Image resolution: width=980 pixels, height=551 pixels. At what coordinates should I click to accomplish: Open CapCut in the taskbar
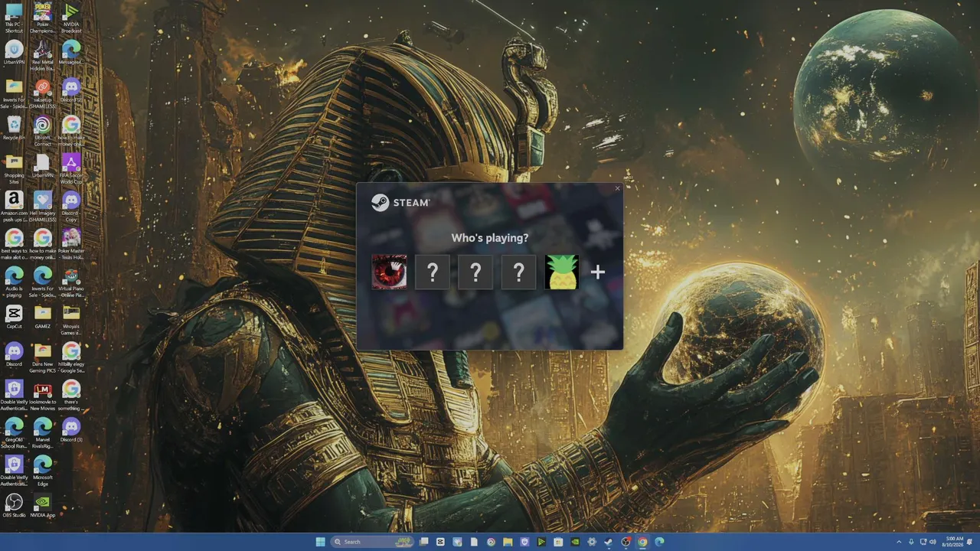pos(440,542)
